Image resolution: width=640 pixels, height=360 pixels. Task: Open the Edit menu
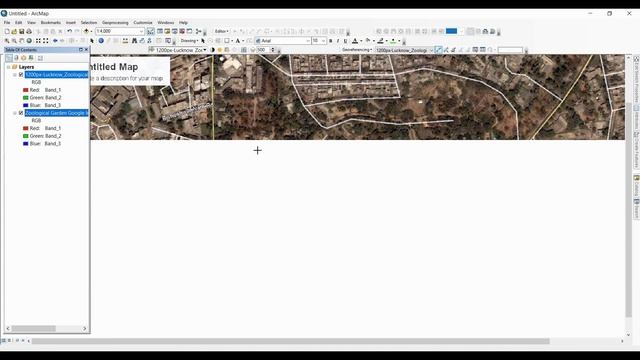point(19,22)
